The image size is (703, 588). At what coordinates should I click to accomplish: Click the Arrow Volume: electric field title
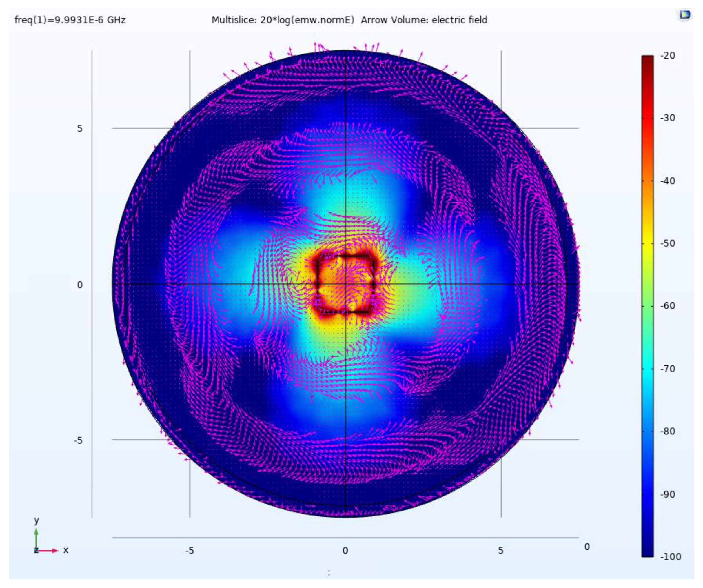click(x=424, y=20)
